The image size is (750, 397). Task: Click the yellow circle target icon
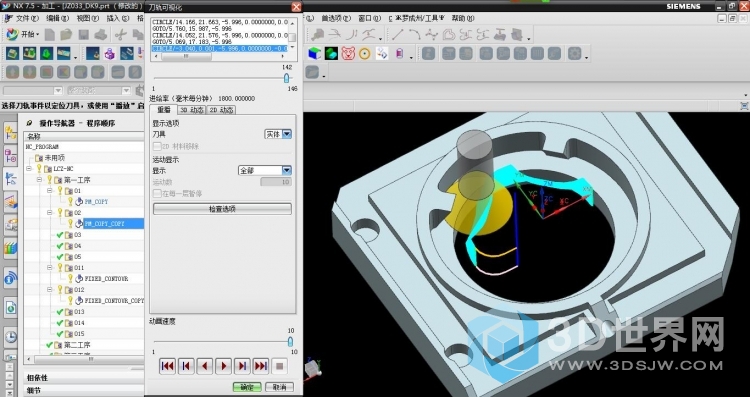(364, 53)
